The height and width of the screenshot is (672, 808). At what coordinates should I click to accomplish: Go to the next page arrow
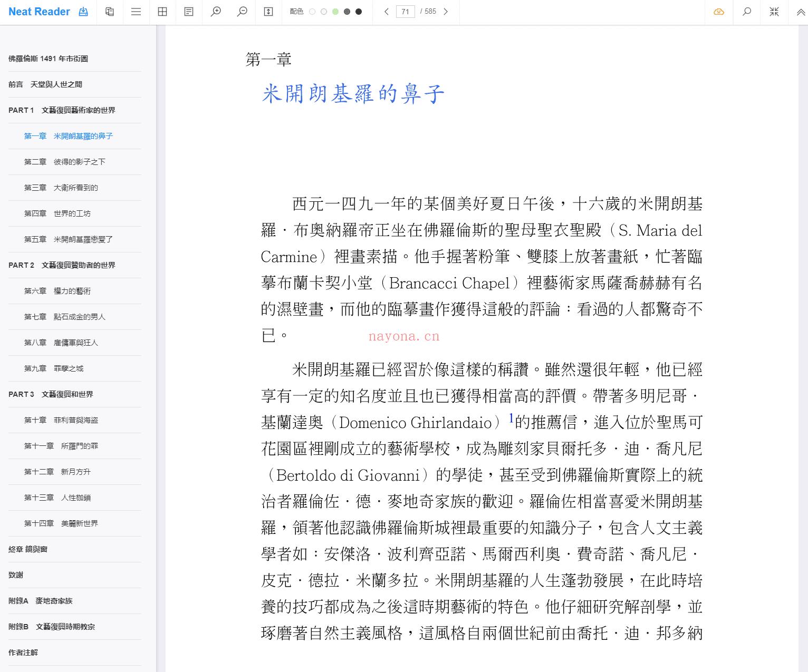(446, 12)
